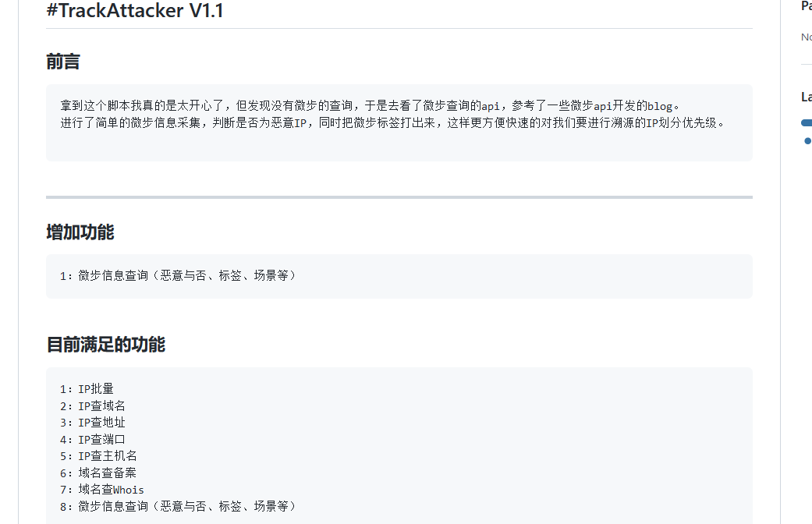The height and width of the screenshot is (524, 812).
Task: Click the blue Languages progress bar
Action: [x=807, y=122]
